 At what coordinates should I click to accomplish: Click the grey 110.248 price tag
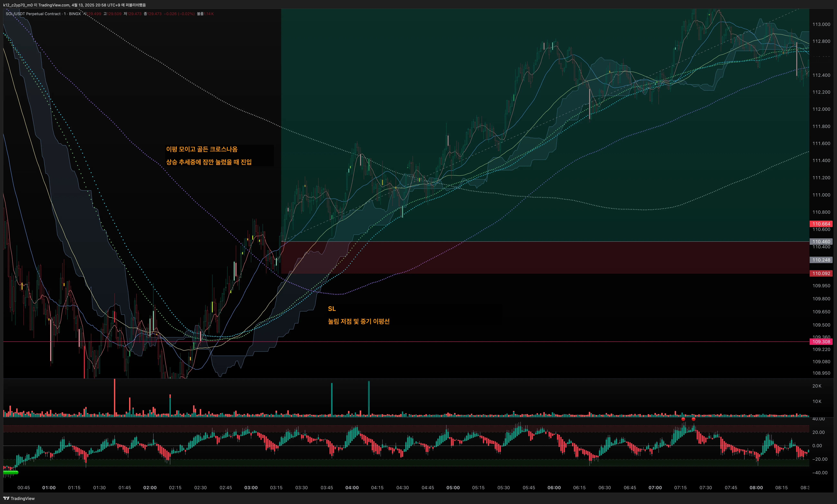point(821,260)
